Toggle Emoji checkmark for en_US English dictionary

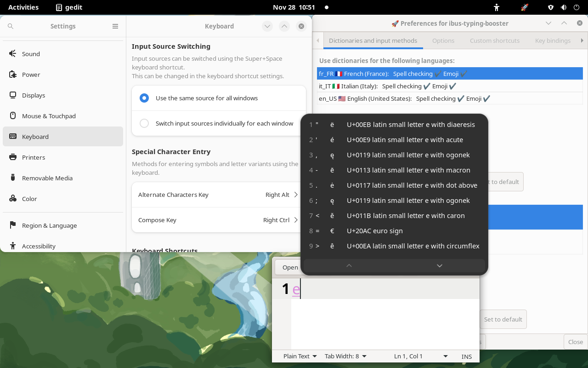click(486, 98)
